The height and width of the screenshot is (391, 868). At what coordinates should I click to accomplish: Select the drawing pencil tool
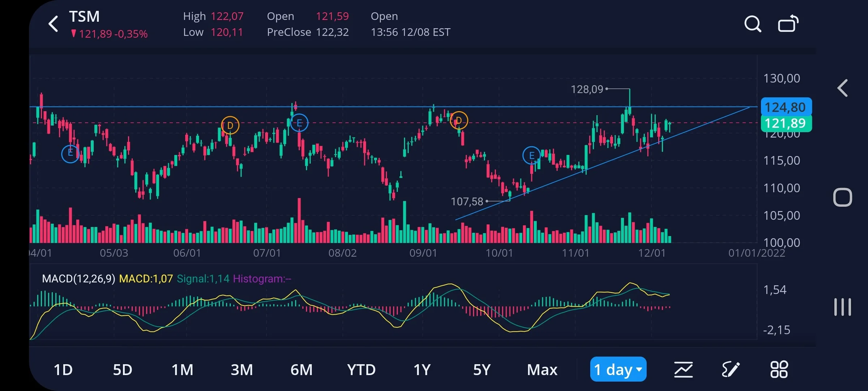click(x=731, y=370)
